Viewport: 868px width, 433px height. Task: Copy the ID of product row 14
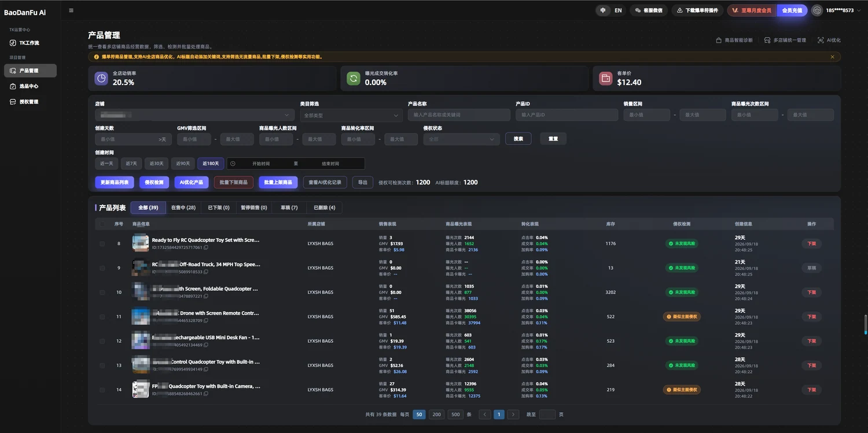205,394
